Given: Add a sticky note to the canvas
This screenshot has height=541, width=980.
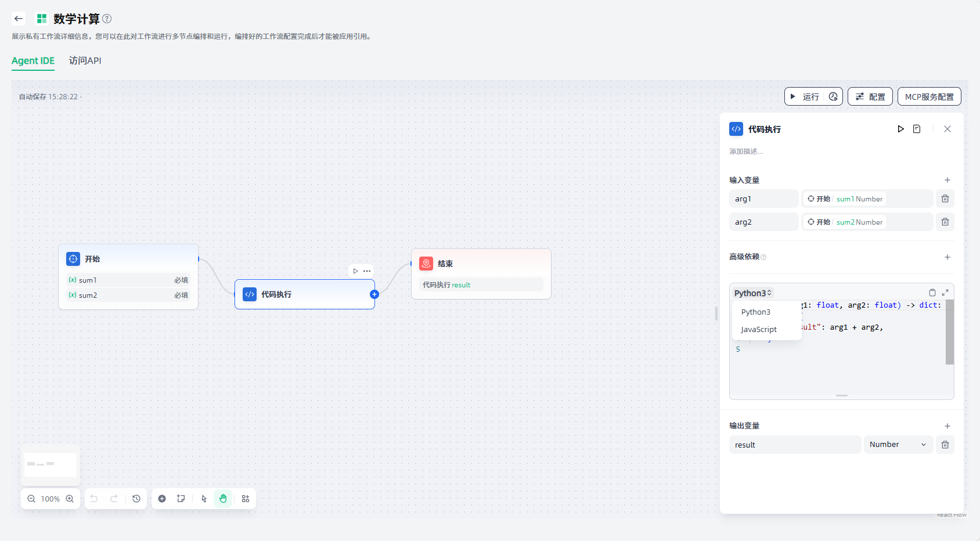Looking at the screenshot, I should click(181, 499).
